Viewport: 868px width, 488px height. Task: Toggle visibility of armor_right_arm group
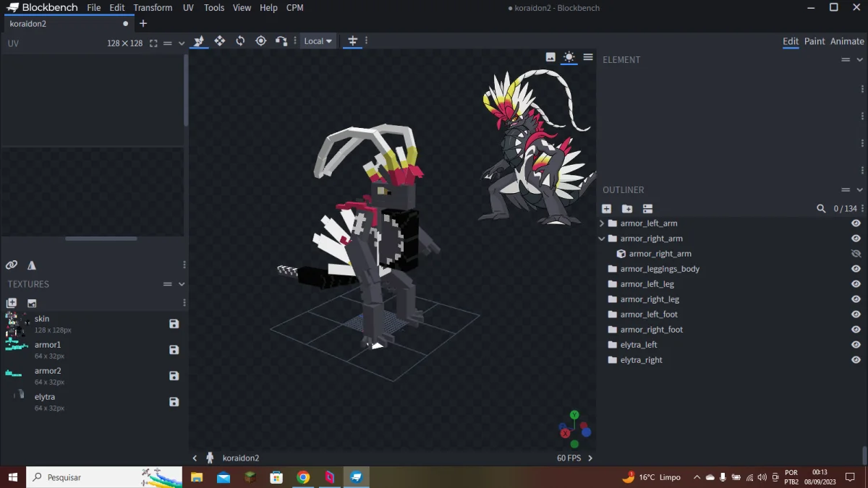[x=856, y=239]
